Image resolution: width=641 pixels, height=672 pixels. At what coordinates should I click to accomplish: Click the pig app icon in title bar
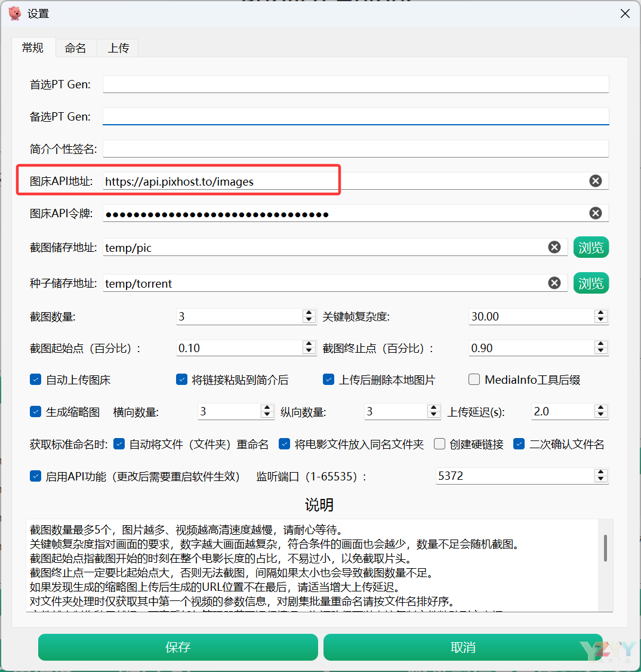click(15, 13)
